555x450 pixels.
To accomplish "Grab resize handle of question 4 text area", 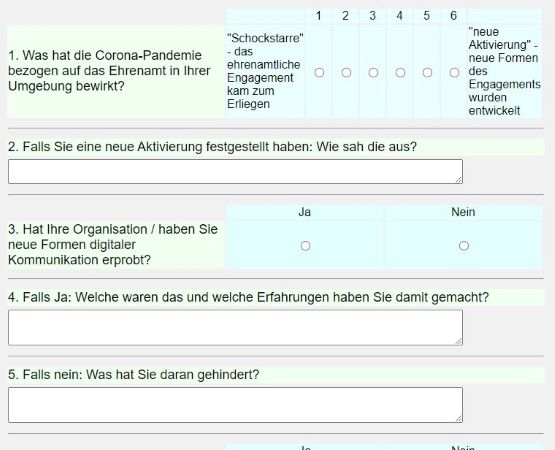I will [x=459, y=341].
